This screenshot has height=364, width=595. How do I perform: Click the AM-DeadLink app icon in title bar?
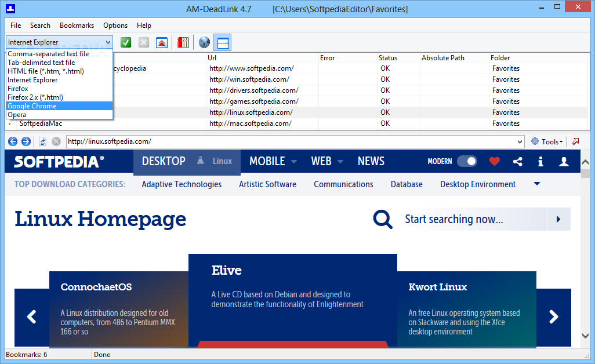tap(10, 8)
